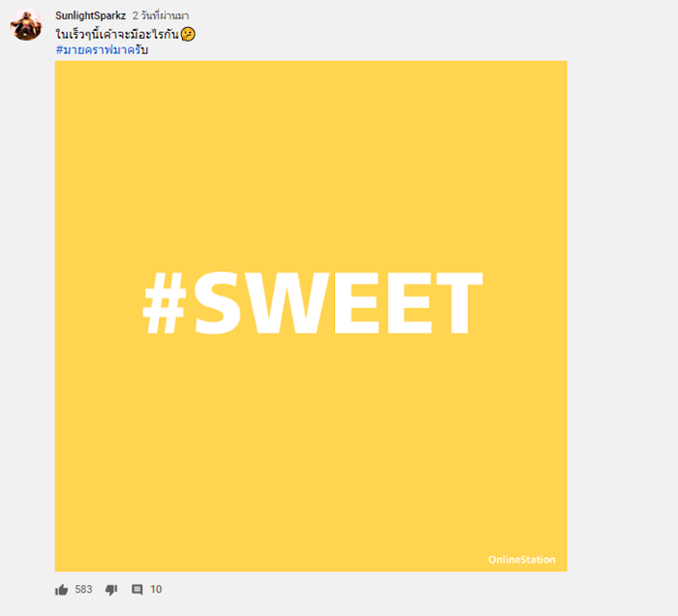Open the SunlightSparkz profile avatar

tap(26, 25)
